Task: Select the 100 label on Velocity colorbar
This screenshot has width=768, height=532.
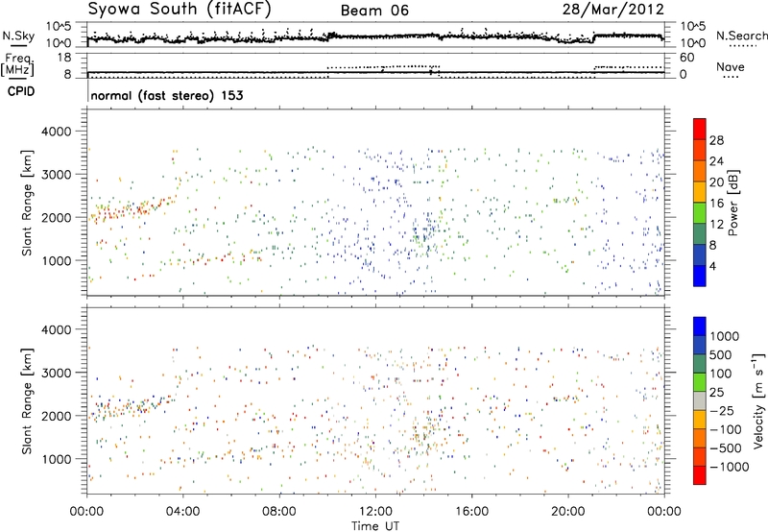Action: click(721, 374)
